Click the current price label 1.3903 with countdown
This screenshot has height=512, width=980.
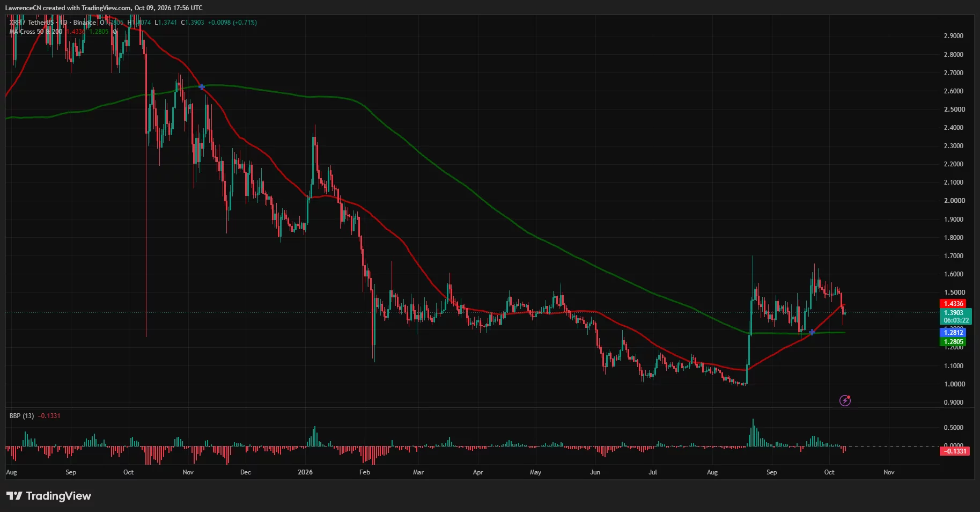956,317
